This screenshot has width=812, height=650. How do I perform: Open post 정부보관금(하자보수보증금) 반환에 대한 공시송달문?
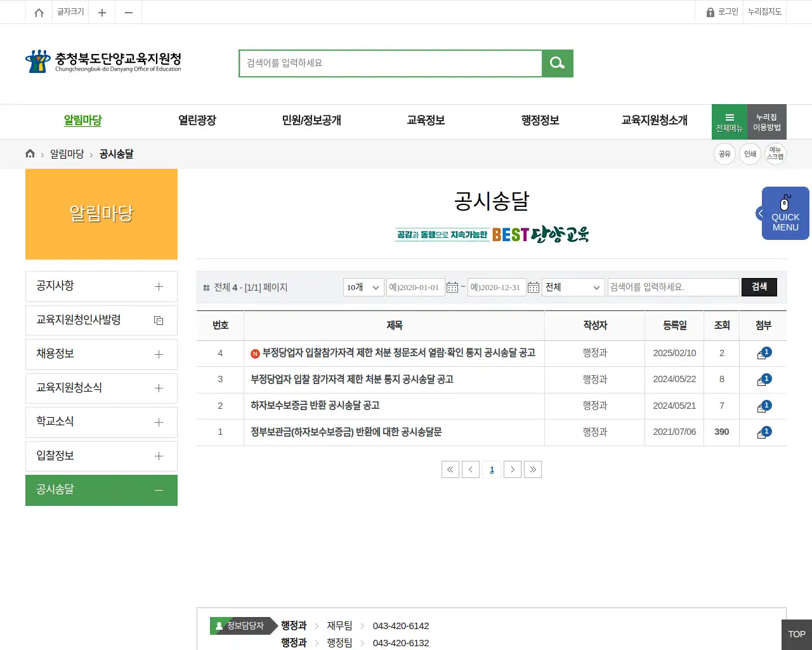click(346, 432)
